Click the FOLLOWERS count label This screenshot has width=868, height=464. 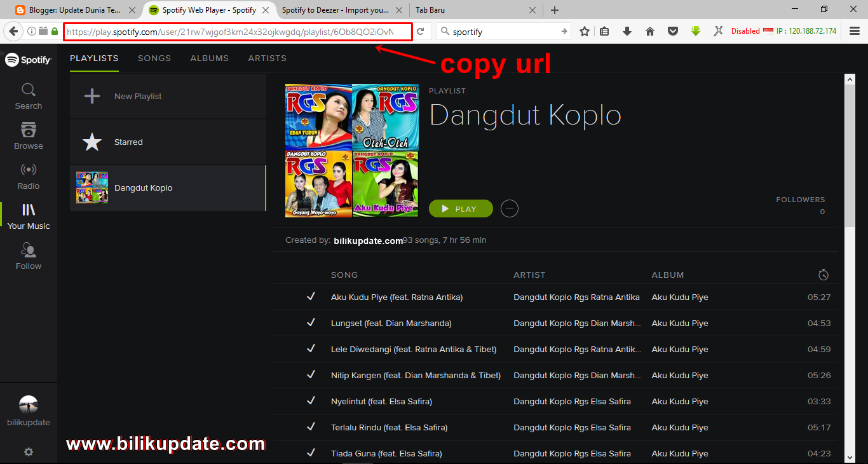coord(801,200)
